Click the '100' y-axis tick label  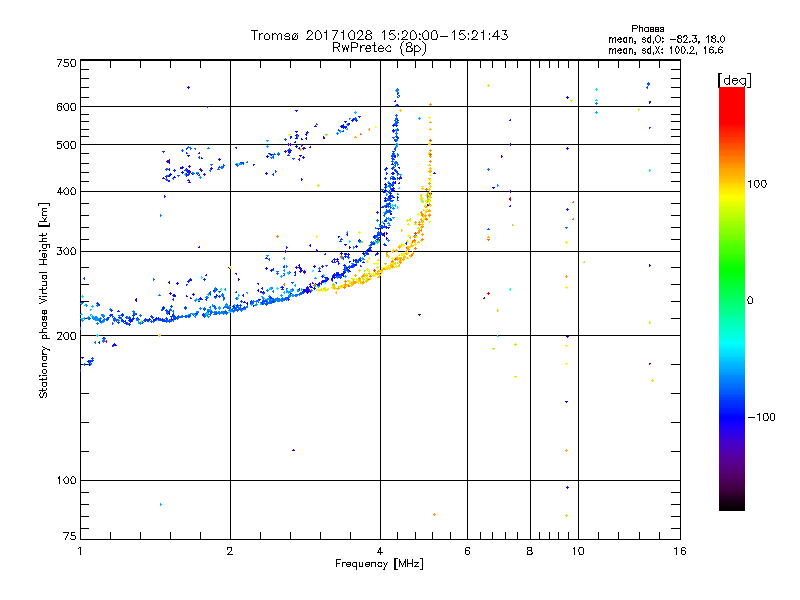[x=66, y=481]
